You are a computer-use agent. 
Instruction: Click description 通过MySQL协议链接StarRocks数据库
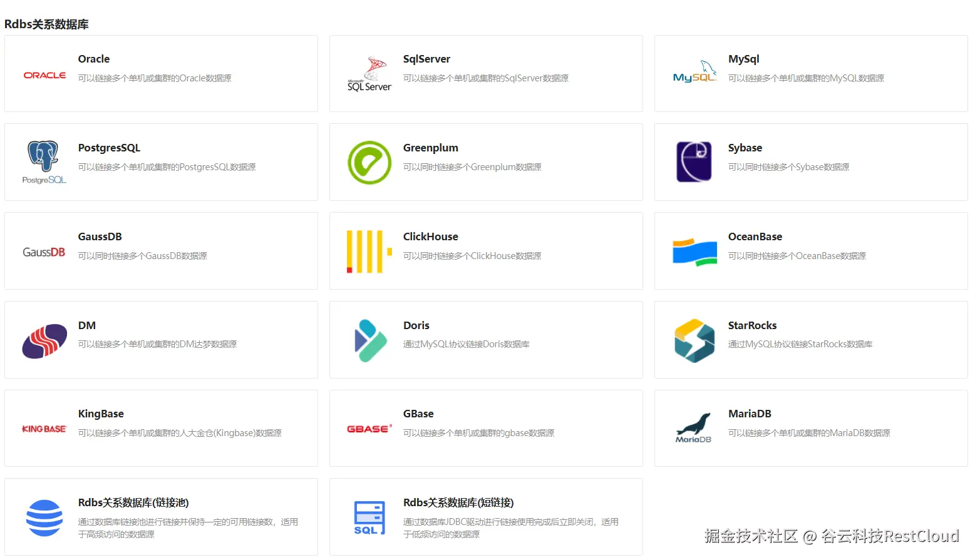click(800, 344)
